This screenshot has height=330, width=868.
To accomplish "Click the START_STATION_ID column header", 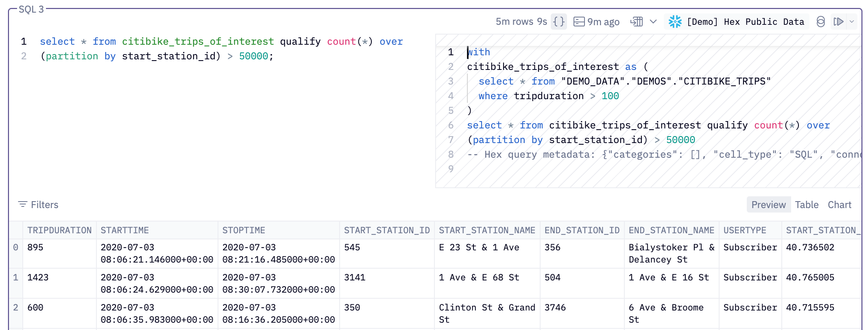I will click(x=387, y=230).
